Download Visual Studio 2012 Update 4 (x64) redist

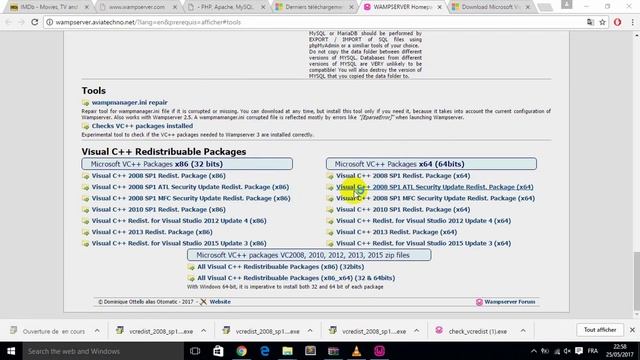coord(423,220)
